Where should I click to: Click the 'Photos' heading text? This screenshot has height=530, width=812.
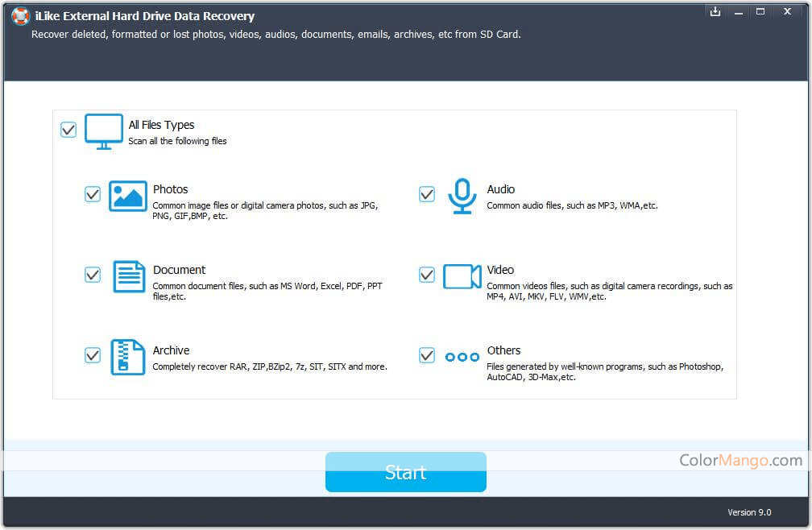[171, 189]
